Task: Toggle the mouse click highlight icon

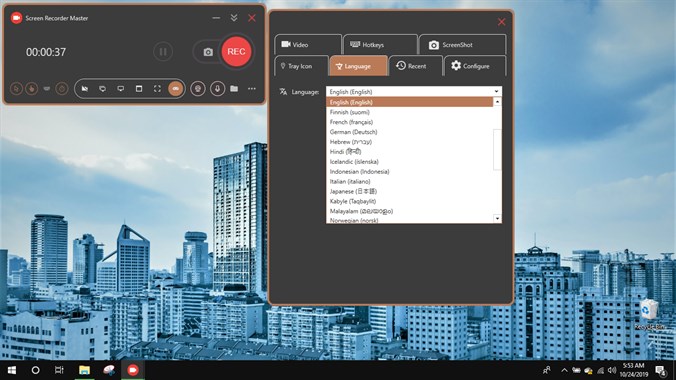Action: coord(31,89)
